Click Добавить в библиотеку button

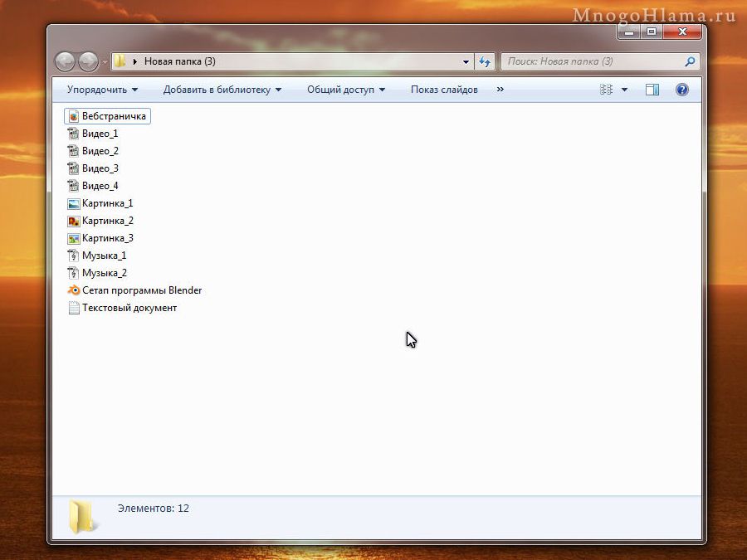coord(222,90)
